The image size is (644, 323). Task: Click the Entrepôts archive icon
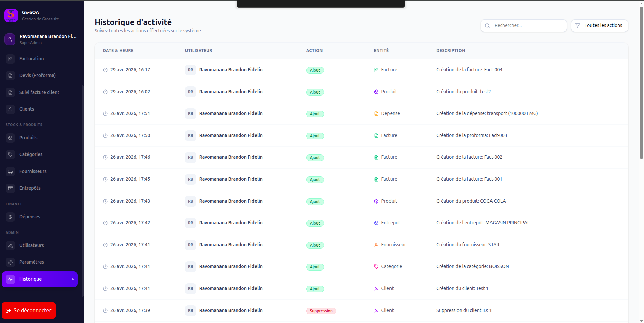click(x=10, y=188)
